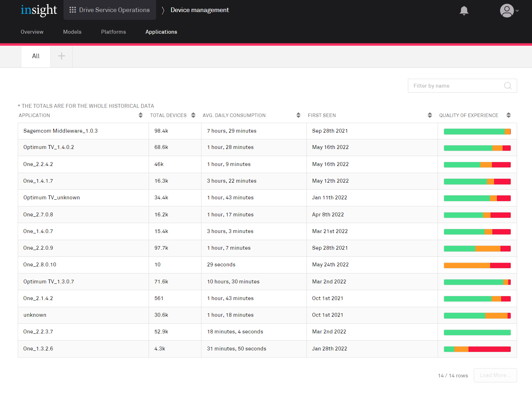Click the One_1.3.2.6 quality bar
532x393 pixels.
[477, 349]
